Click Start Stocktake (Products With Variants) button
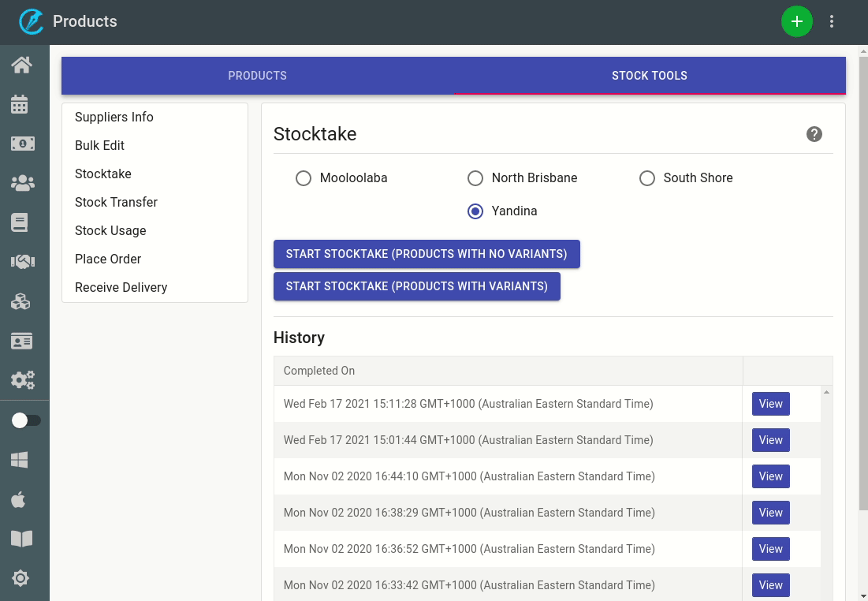Viewport: 868px width, 601px height. click(x=417, y=286)
